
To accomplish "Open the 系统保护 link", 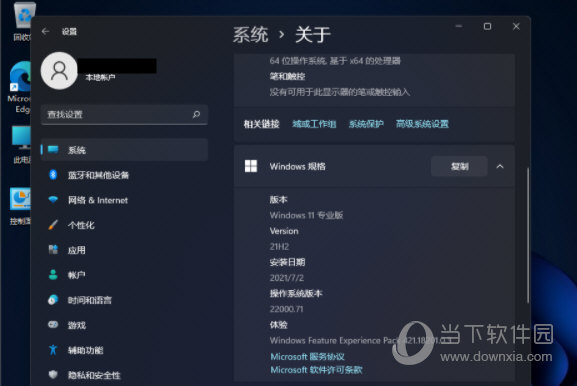I will 366,124.
